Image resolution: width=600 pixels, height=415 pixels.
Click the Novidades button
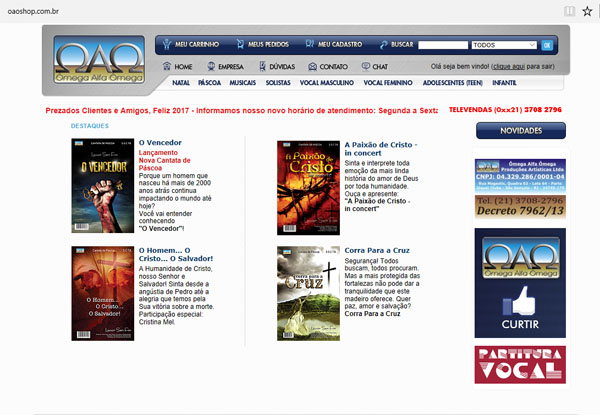[x=521, y=130]
